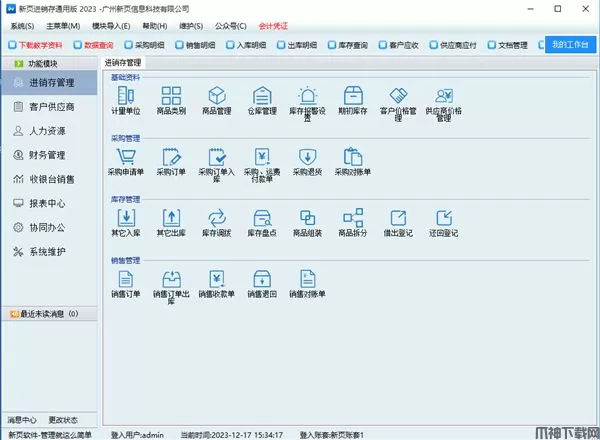The width and height of the screenshot is (600, 440).
Task: Open the 商品拆分 icon
Action: click(353, 217)
